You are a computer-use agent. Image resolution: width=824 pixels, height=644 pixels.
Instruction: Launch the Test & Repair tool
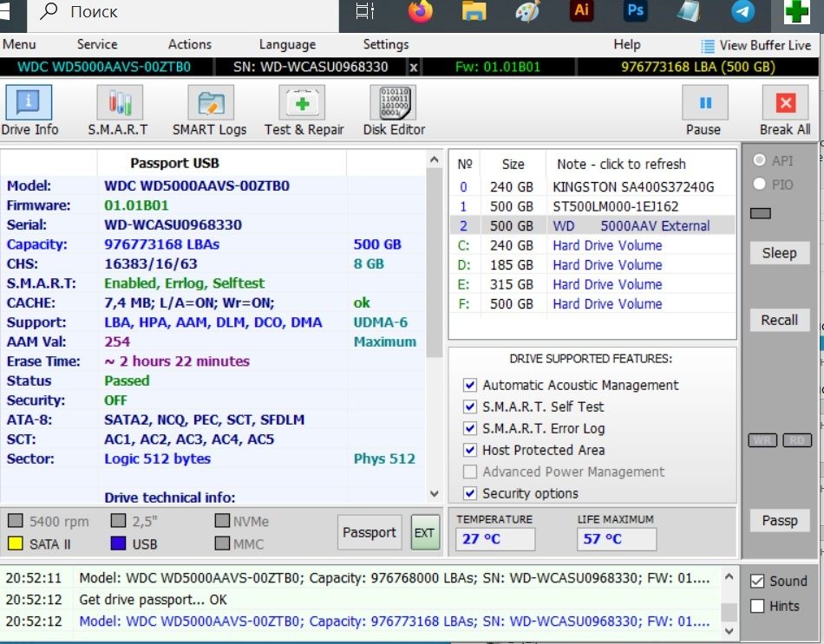[302, 103]
